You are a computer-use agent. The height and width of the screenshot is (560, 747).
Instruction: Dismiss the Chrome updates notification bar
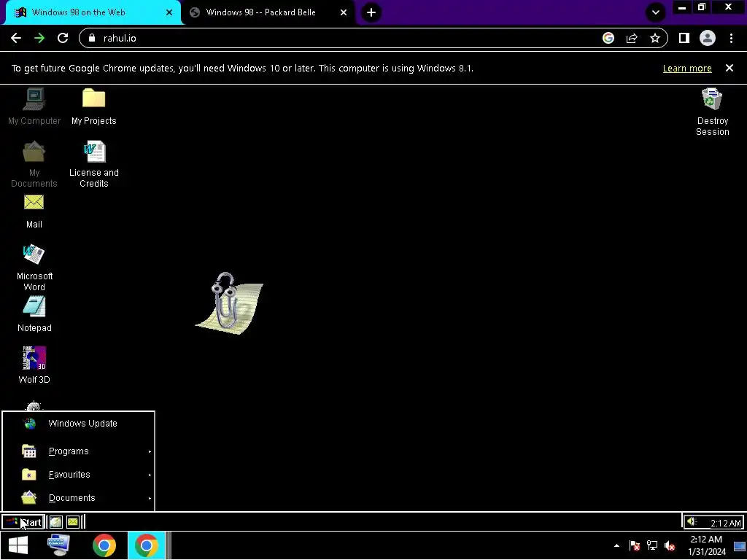[729, 68]
